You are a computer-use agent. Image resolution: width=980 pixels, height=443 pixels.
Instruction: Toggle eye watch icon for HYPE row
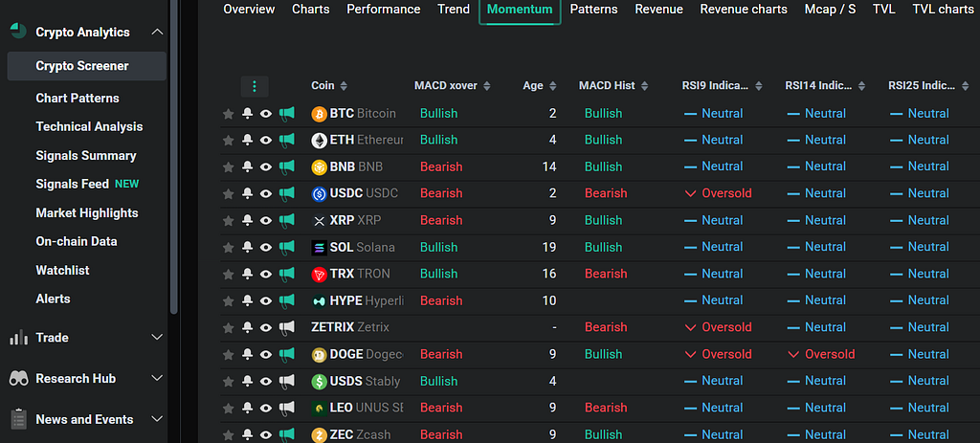point(266,300)
